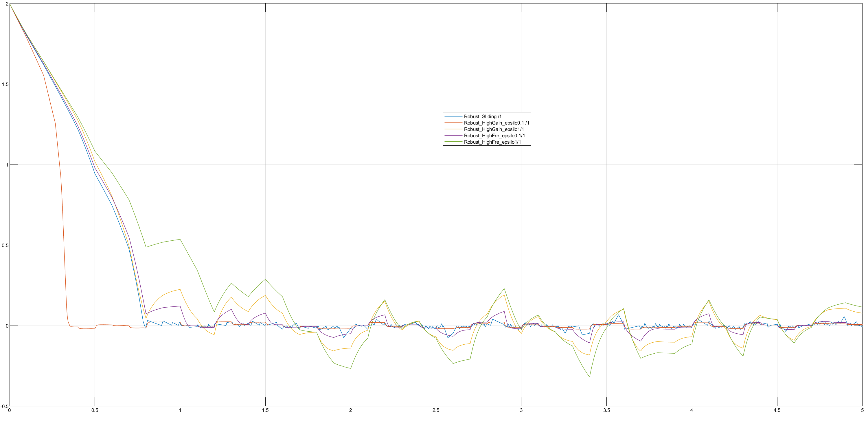Click x-axis tick label 3.5
The height and width of the screenshot is (422, 868).
[606, 410]
